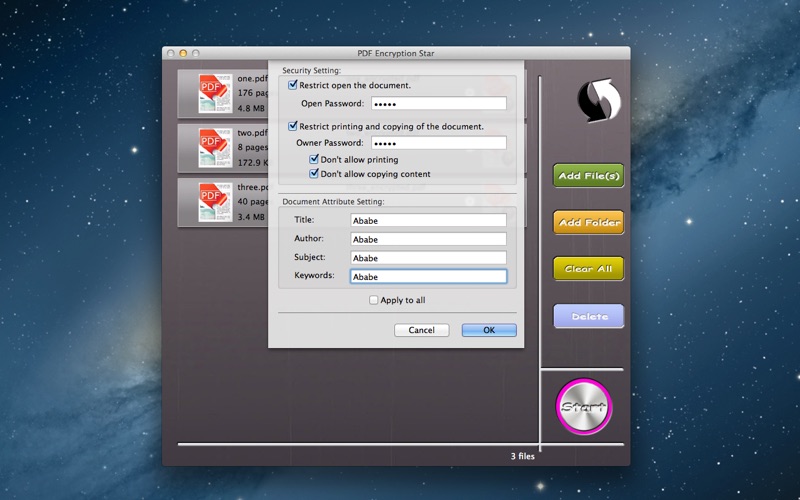Click the Open Password field

pos(438,103)
